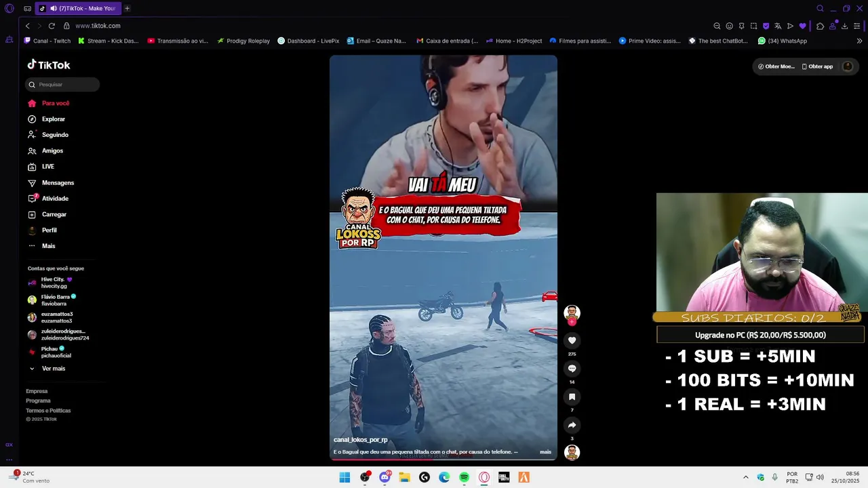Image resolution: width=868 pixels, height=488 pixels.
Task: Like the video with the heart icon
Action: 572,341
